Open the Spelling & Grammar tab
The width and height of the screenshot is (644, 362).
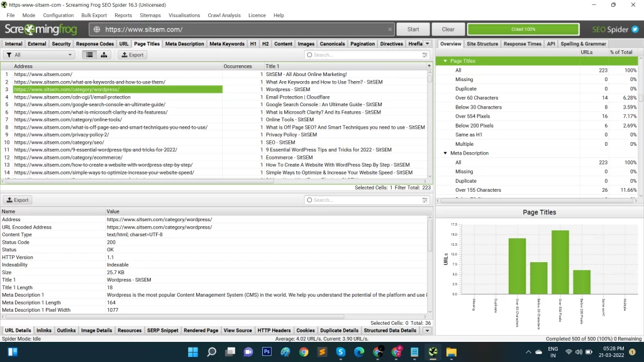(x=583, y=44)
